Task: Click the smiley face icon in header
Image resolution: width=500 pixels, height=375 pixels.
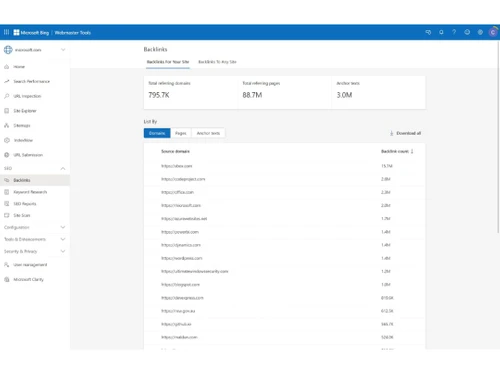Action: (467, 32)
